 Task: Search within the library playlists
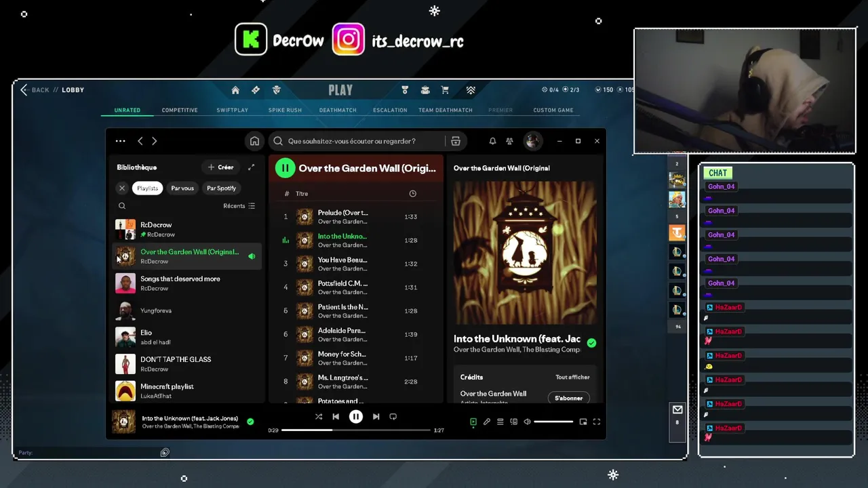122,206
